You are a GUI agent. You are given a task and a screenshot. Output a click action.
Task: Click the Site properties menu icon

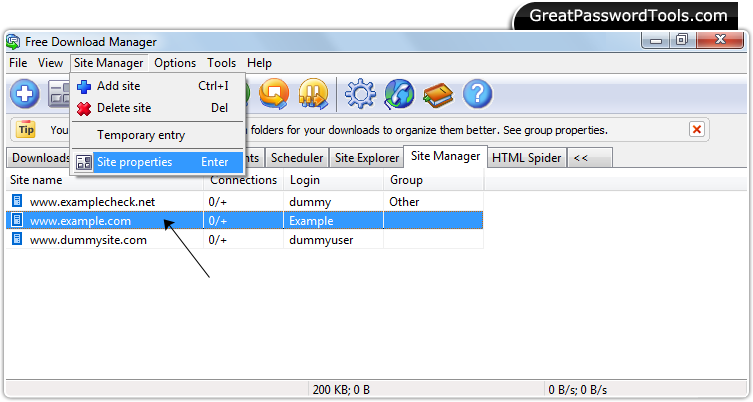coord(84,162)
